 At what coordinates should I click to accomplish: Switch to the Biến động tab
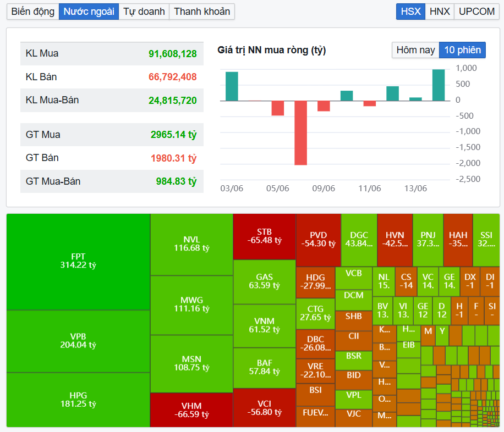coord(33,12)
